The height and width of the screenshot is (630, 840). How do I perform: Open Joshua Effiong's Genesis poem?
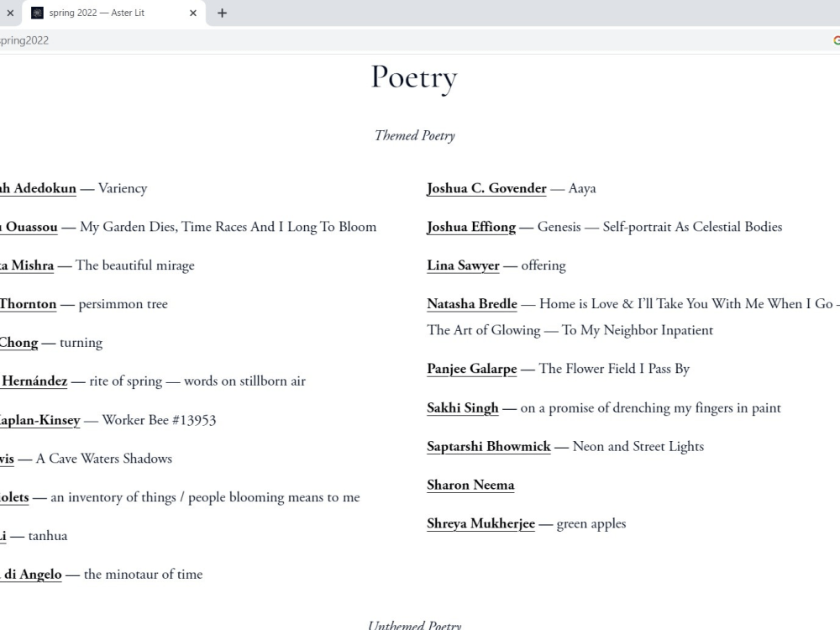pyautogui.click(x=470, y=227)
